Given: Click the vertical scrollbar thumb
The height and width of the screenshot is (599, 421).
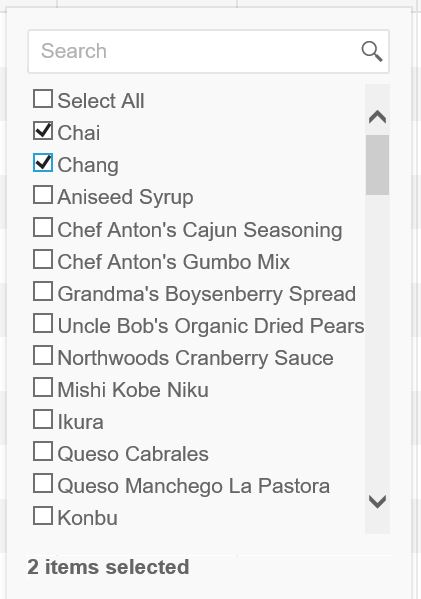Looking at the screenshot, I should (377, 165).
